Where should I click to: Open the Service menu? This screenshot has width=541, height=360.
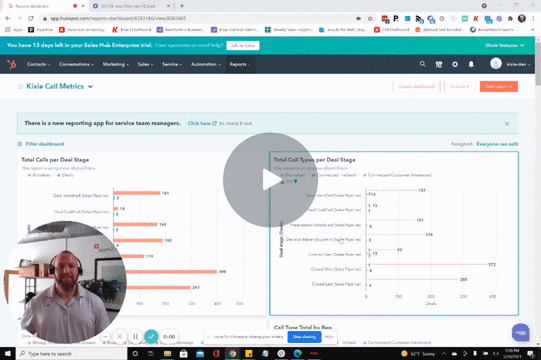[x=172, y=64]
